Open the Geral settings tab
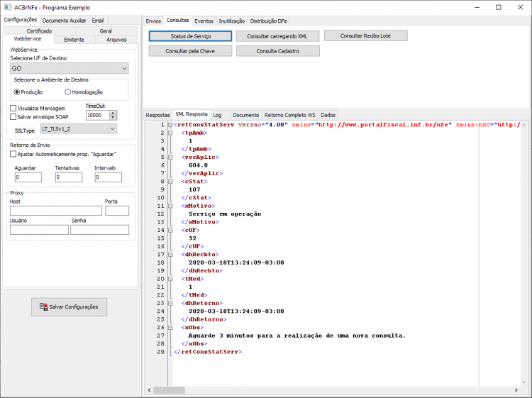Viewport: 532px width, 398px height. (x=106, y=31)
